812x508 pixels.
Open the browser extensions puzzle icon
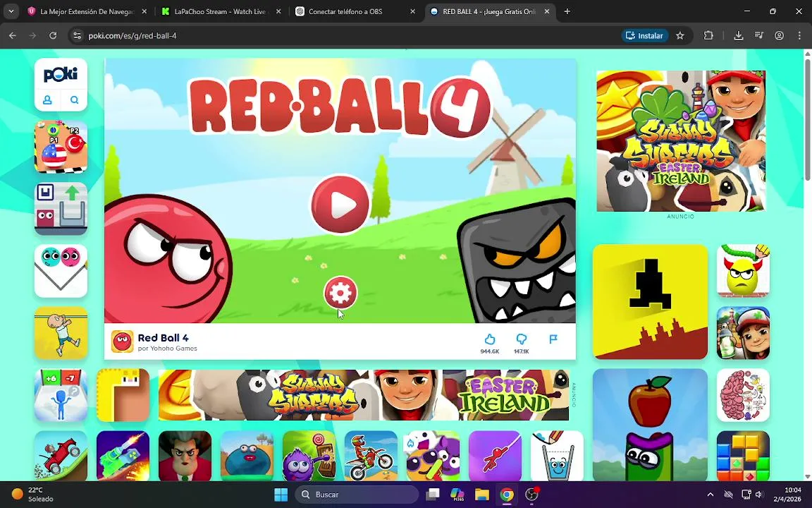pyautogui.click(x=708, y=36)
